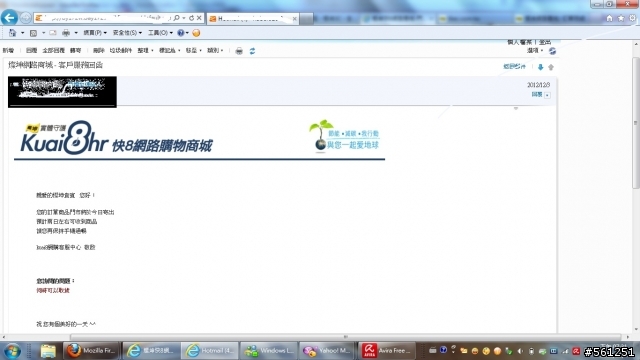This screenshot has width=640, height=360.
Task: Click the search magnifier in the address bar
Action: point(177,18)
